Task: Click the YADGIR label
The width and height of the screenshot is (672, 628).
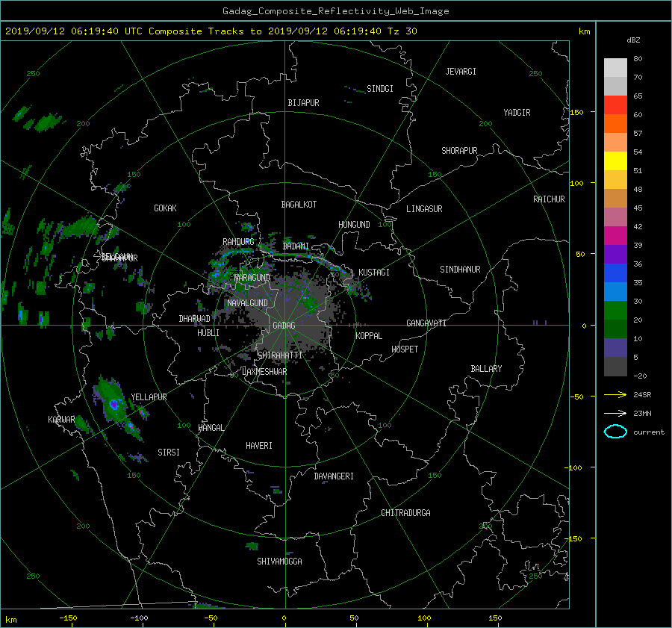Action: tap(517, 113)
